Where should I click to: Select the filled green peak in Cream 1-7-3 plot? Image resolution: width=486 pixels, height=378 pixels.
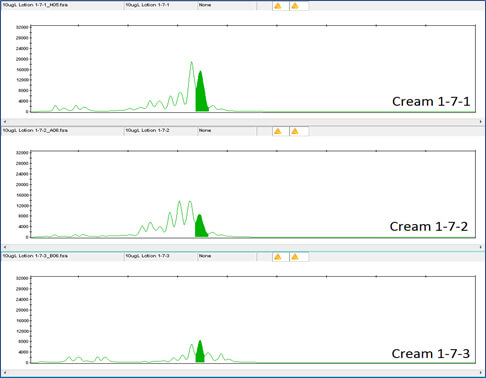[x=200, y=353]
